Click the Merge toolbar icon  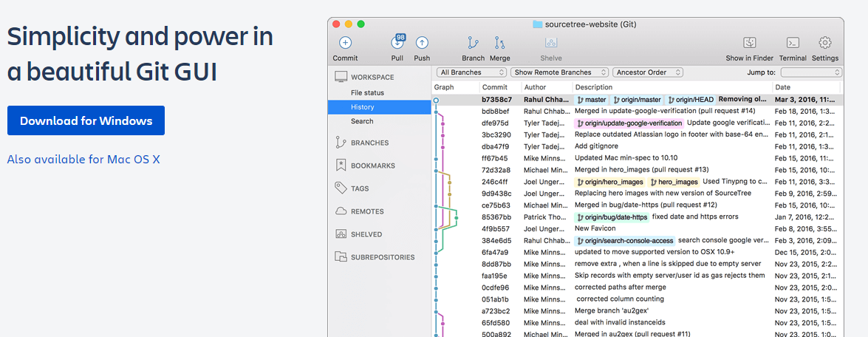click(x=500, y=43)
